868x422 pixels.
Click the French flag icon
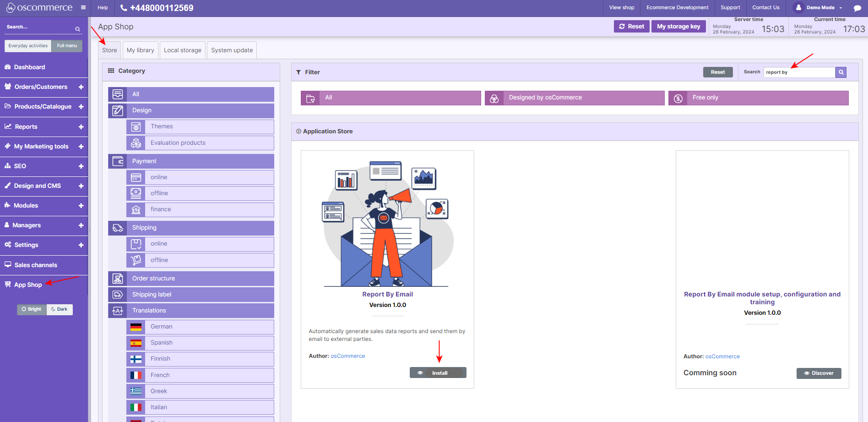pyautogui.click(x=136, y=375)
